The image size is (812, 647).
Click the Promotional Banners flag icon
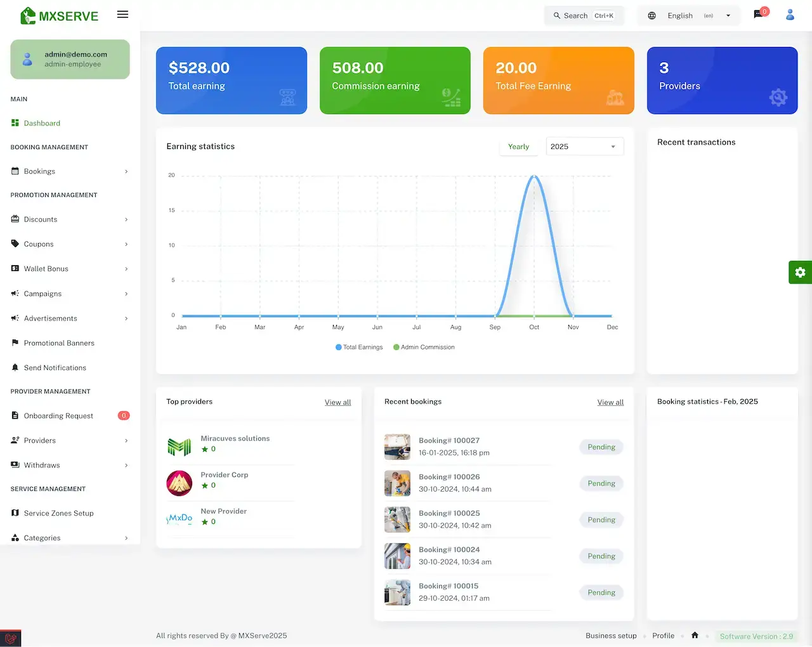15,343
